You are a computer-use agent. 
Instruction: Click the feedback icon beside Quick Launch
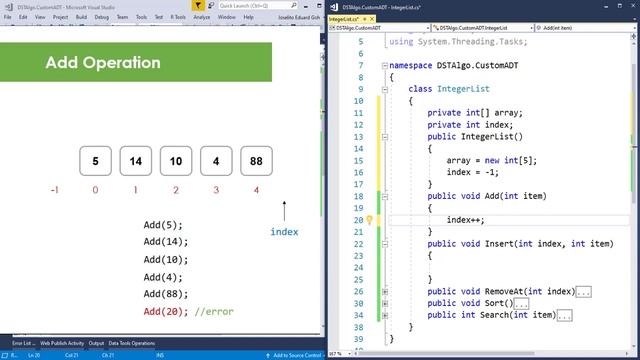211,5
